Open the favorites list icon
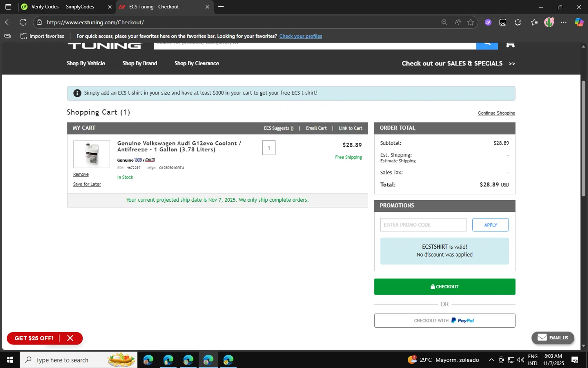588x368 pixels. pyautogui.click(x=534, y=22)
